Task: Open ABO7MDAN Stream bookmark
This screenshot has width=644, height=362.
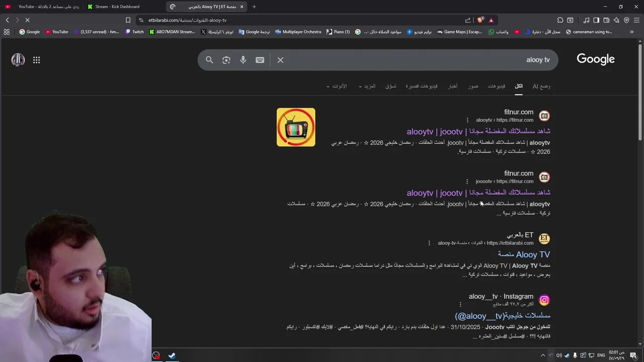Action: point(172,32)
